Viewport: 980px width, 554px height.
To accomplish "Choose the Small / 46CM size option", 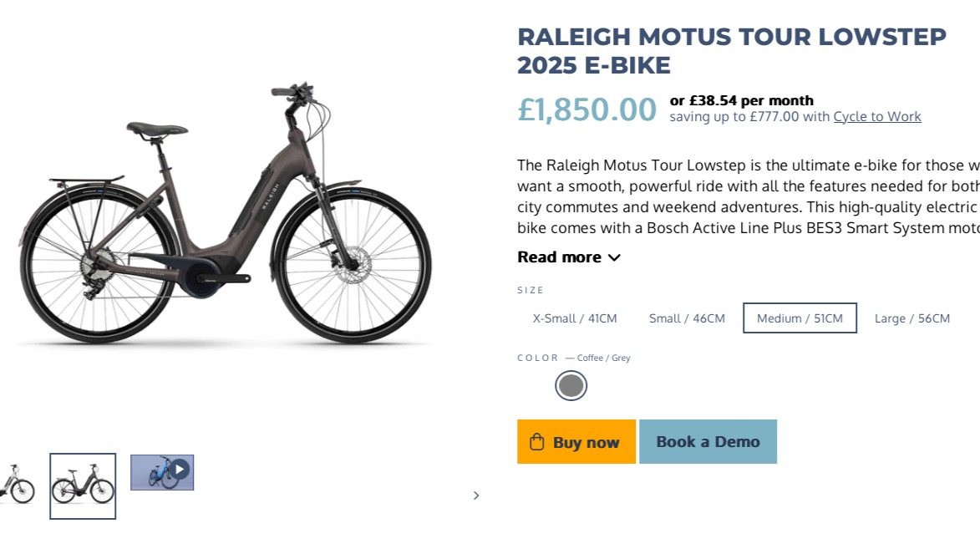I will (687, 318).
